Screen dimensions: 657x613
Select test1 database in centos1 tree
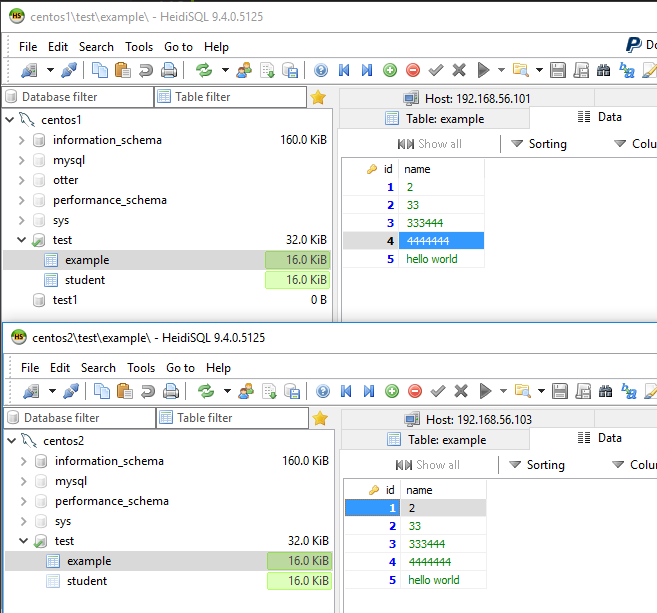65,300
